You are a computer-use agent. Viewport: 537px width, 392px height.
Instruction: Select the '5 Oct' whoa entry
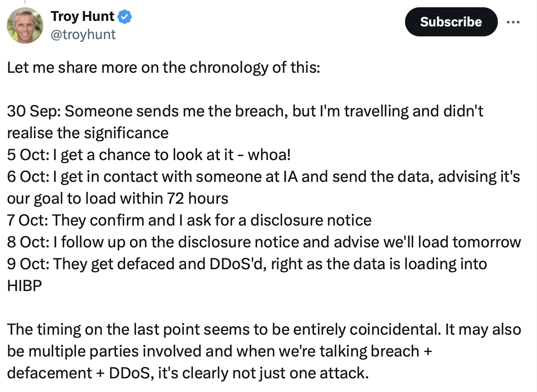pos(149,155)
